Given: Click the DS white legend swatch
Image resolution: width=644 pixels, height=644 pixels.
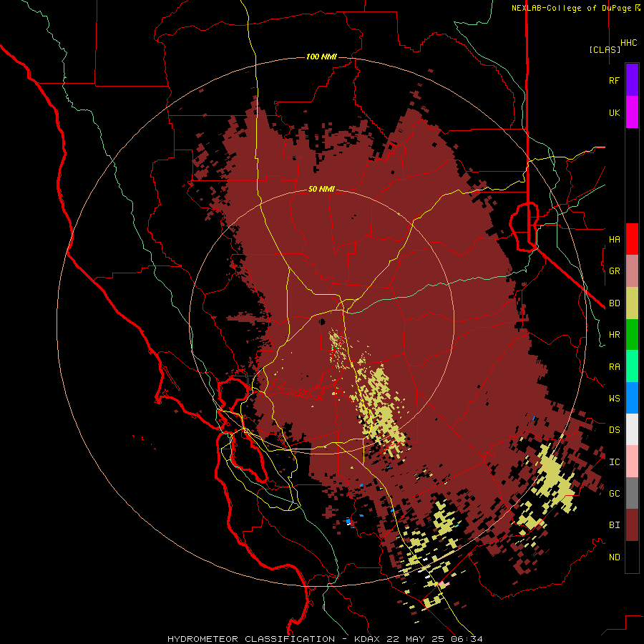Looking at the screenshot, I should [x=632, y=429].
